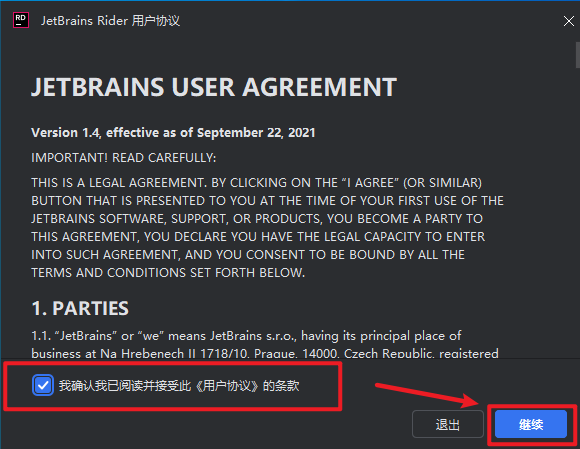The width and height of the screenshot is (580, 449).
Task: Click the 'JETBRAINS USER AGREEMENT' heading
Action: click(214, 87)
